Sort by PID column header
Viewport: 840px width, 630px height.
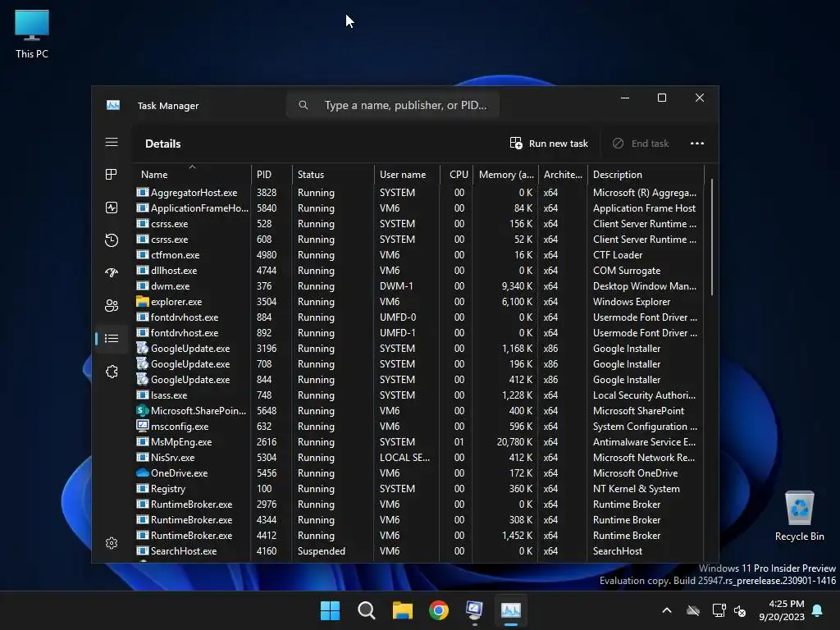coord(271,174)
